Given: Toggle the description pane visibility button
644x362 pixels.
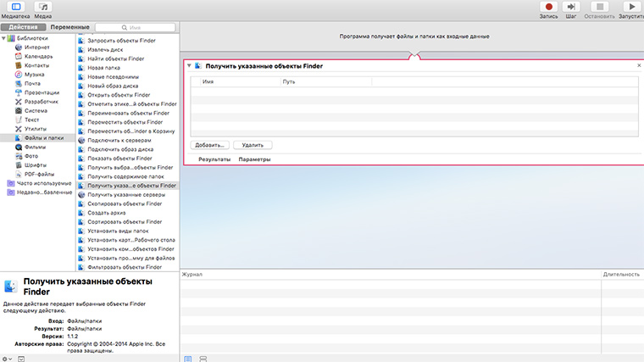Looking at the screenshot, I should pyautogui.click(x=21, y=359).
